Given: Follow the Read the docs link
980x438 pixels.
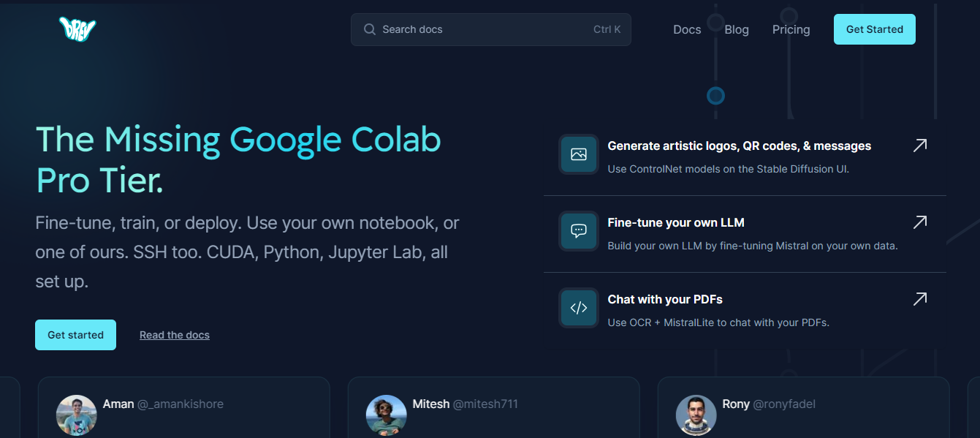Looking at the screenshot, I should tap(175, 335).
